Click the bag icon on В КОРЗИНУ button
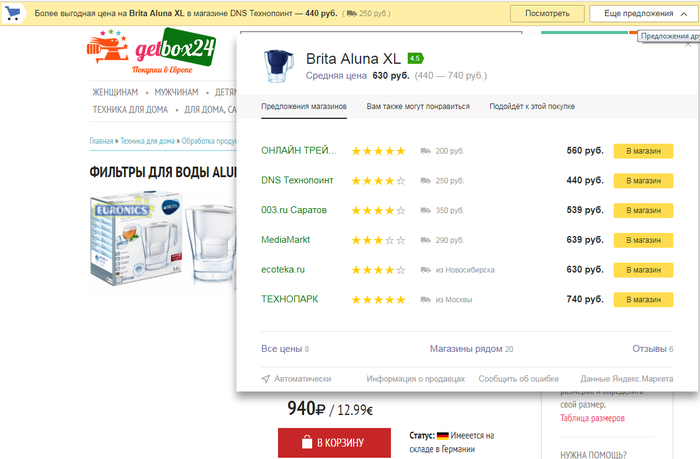The image size is (700, 459). tap(307, 442)
